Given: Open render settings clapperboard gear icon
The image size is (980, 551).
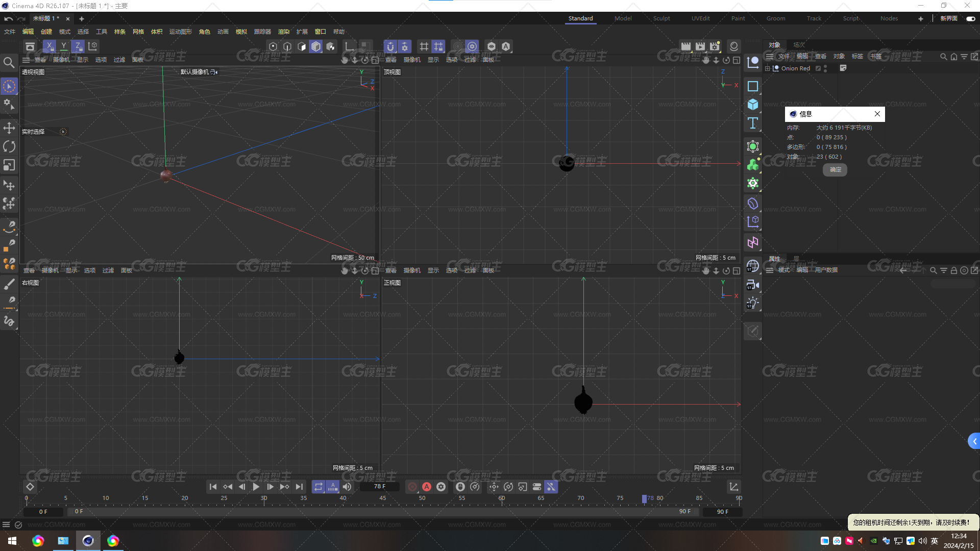Looking at the screenshot, I should (x=715, y=46).
